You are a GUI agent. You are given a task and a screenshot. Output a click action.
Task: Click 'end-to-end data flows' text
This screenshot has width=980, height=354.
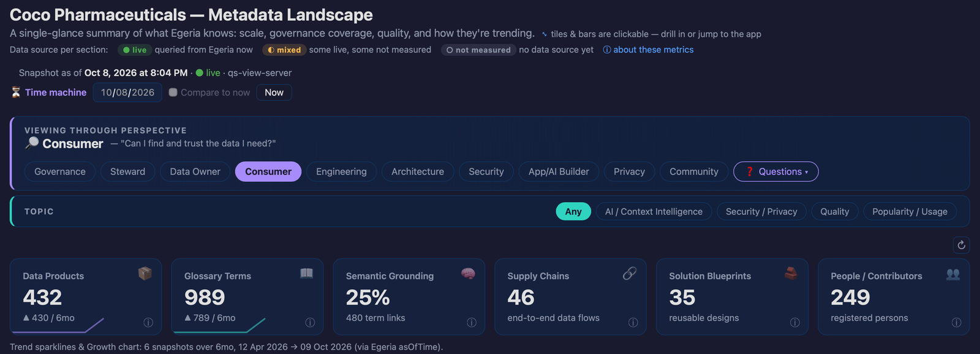(x=554, y=318)
